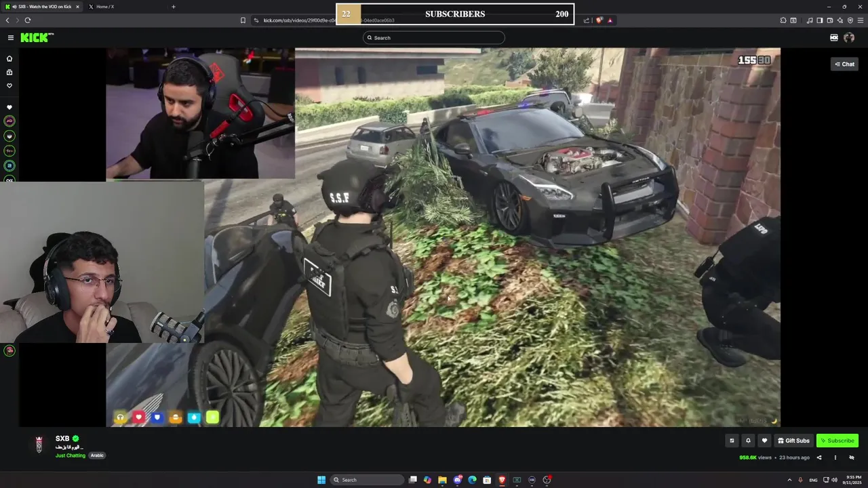
Task: Open Task View on the taskbar
Action: click(x=412, y=480)
